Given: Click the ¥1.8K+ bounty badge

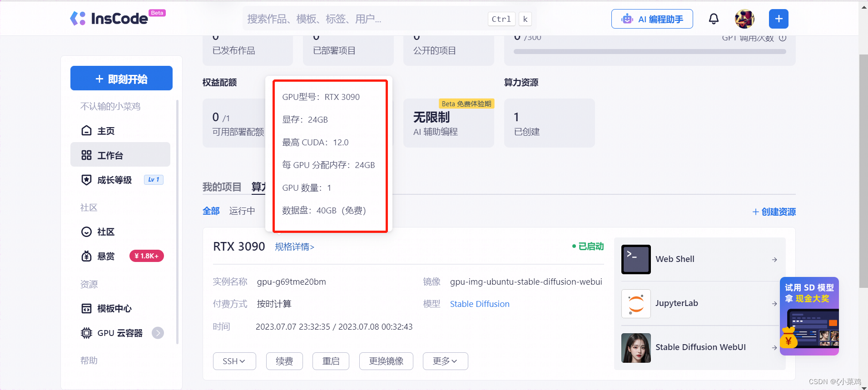Looking at the screenshot, I should pos(147,256).
